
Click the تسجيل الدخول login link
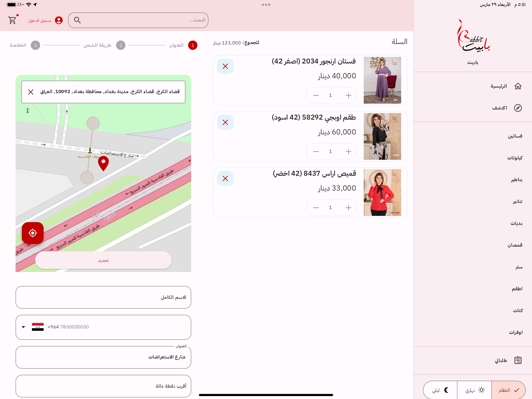coord(40,20)
